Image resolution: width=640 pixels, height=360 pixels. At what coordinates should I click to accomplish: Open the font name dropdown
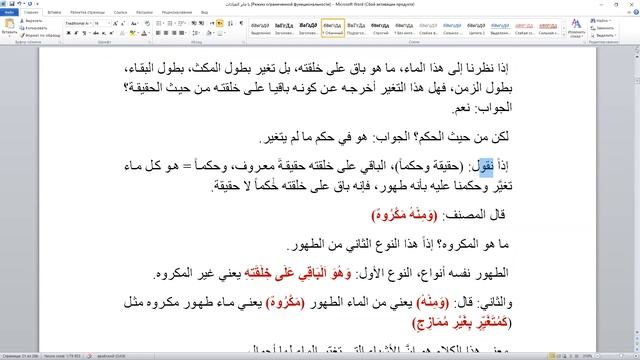(91, 23)
